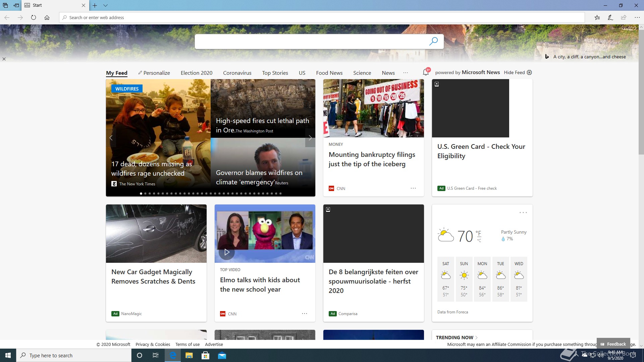Close the Green Card ad X

coord(437,84)
